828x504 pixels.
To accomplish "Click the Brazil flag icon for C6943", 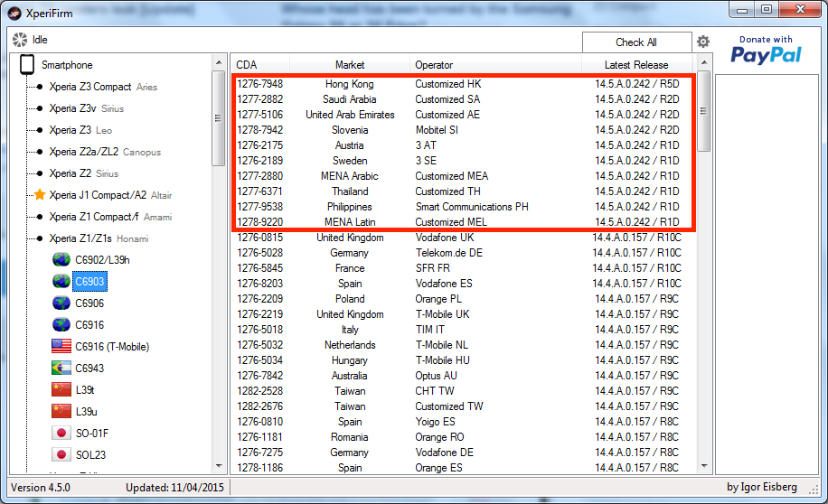I will point(61,368).
